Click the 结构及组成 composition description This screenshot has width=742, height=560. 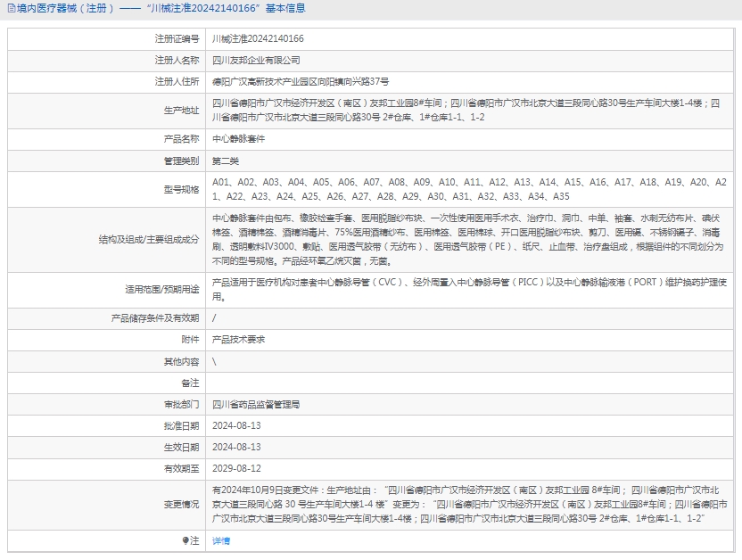pos(464,239)
